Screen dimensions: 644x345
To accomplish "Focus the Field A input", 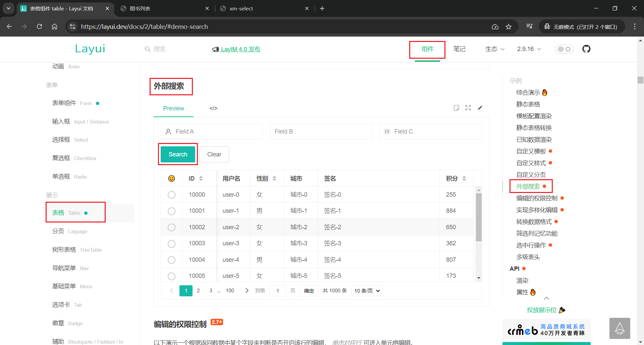I will pos(212,132).
